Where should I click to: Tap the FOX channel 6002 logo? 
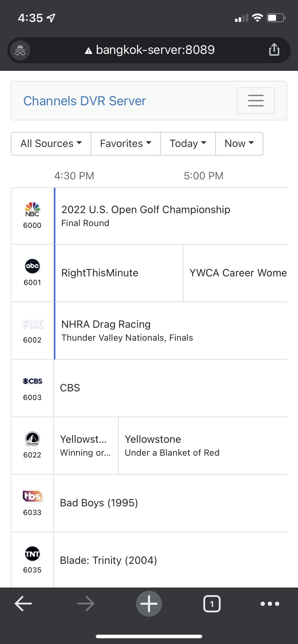[x=32, y=324]
